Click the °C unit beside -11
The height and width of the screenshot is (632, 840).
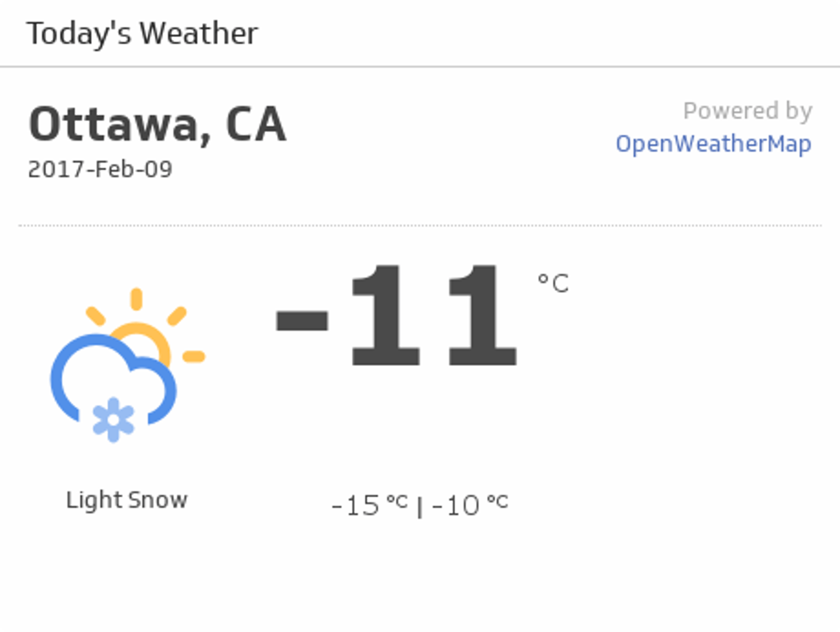[x=553, y=283]
